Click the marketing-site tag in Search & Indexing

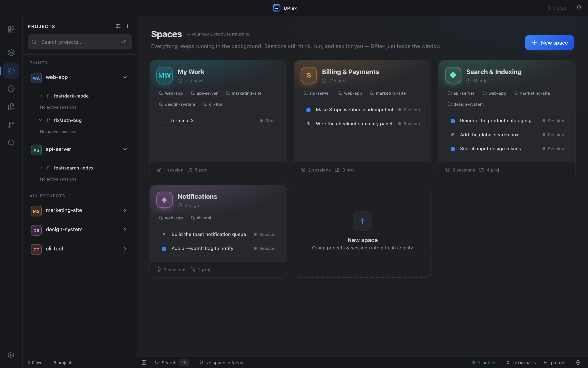[532, 93]
